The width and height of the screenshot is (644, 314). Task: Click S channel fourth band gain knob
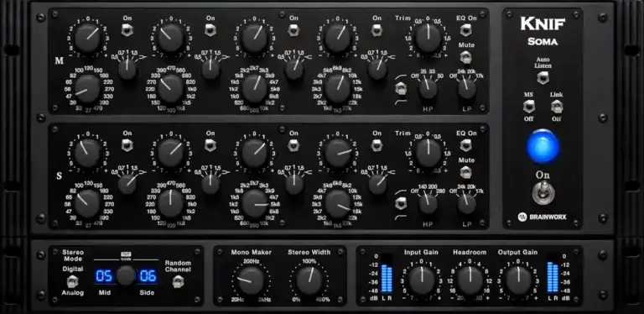coord(338,153)
